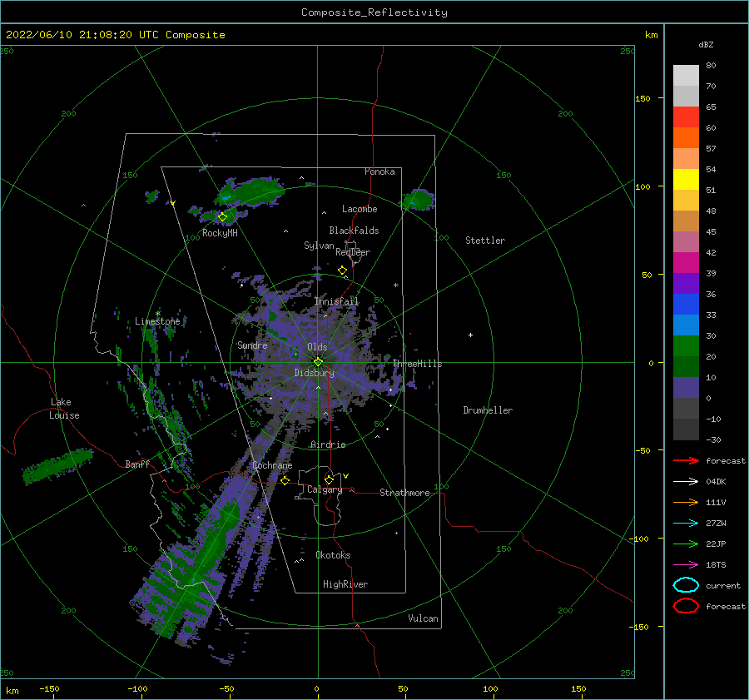Click the Ponoka city label
The image size is (749, 700).
click(379, 171)
